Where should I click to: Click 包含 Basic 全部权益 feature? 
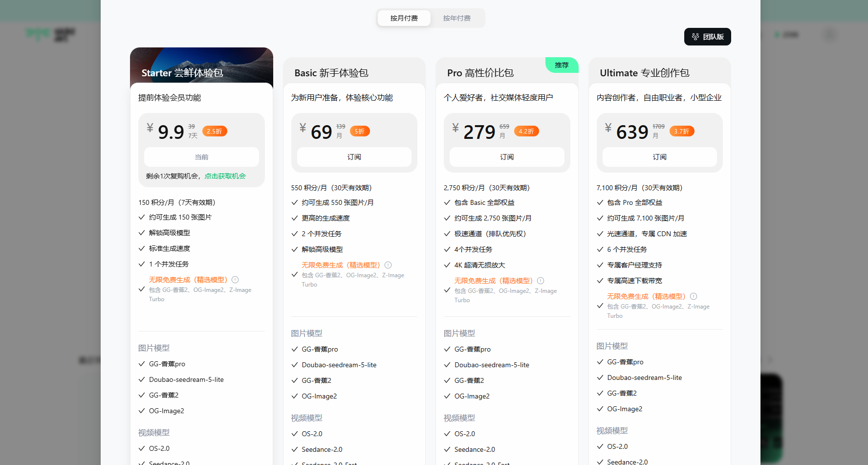485,202
